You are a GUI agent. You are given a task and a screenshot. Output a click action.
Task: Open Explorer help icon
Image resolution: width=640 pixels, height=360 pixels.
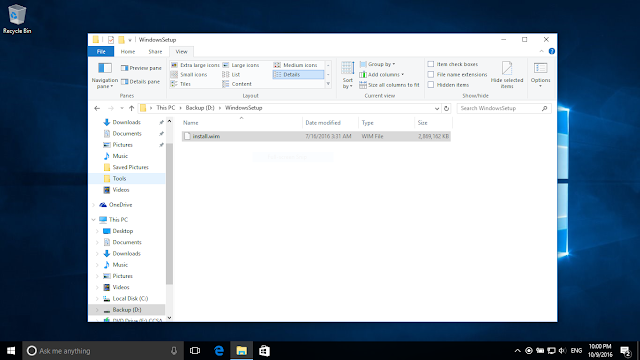551,51
